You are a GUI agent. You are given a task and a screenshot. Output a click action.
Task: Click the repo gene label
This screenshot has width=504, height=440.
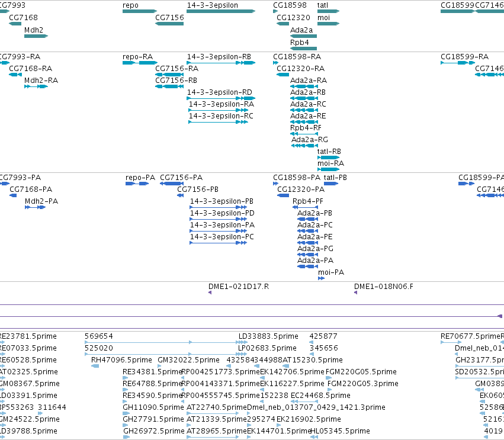[x=130, y=5]
